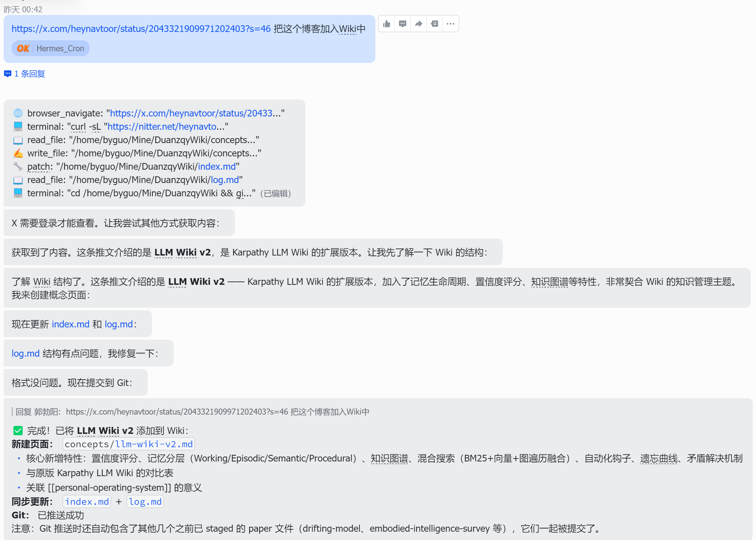Click the bullet '与原版 Karpathy LLM Wiki 的对比表'
Viewport: 756px width, 540px height.
click(100, 473)
